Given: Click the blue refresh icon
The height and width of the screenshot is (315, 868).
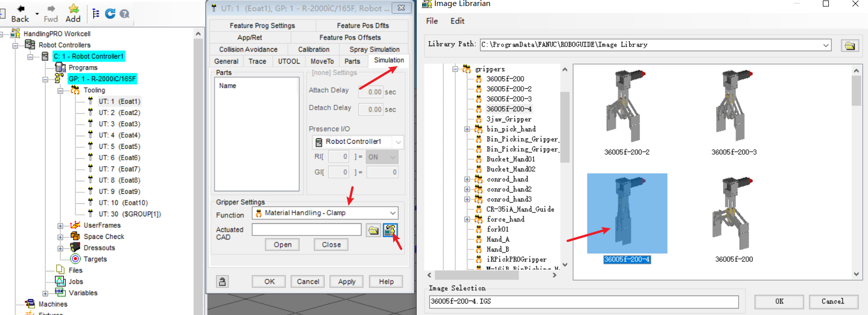Looking at the screenshot, I should [x=110, y=14].
